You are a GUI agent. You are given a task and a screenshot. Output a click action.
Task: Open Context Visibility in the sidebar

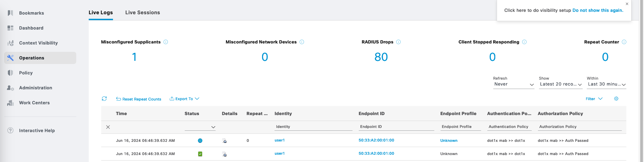[38, 43]
